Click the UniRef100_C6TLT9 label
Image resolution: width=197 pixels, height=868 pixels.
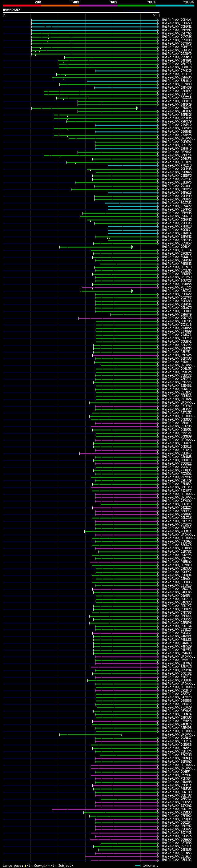[176, 74]
